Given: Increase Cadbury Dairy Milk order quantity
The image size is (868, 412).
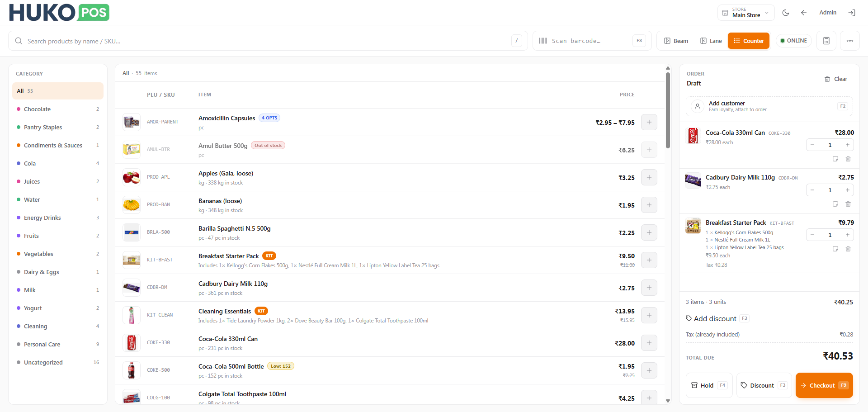Looking at the screenshot, I should tap(847, 190).
